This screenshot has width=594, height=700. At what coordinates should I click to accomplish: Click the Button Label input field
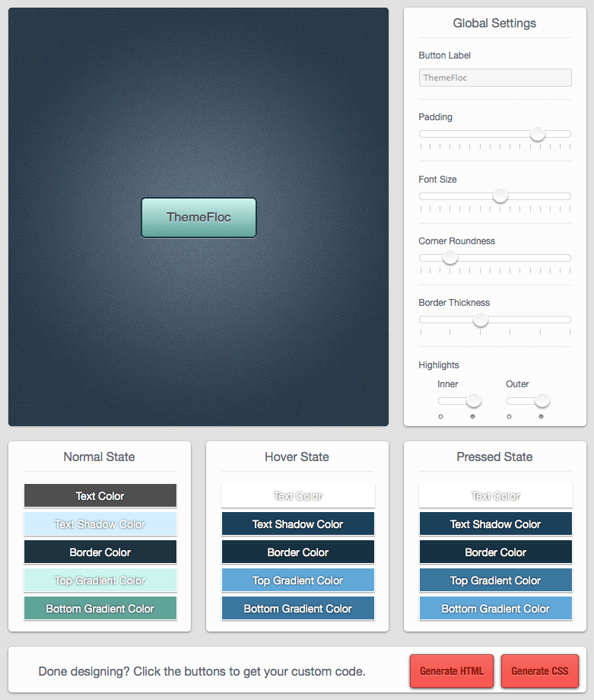[495, 78]
